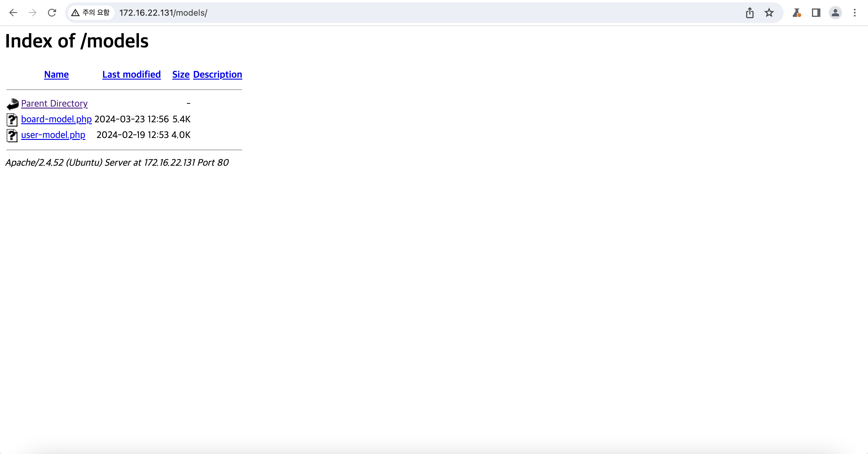Open the '주의 요함' security warning chip
The width and height of the screenshot is (868, 454).
(x=91, y=13)
